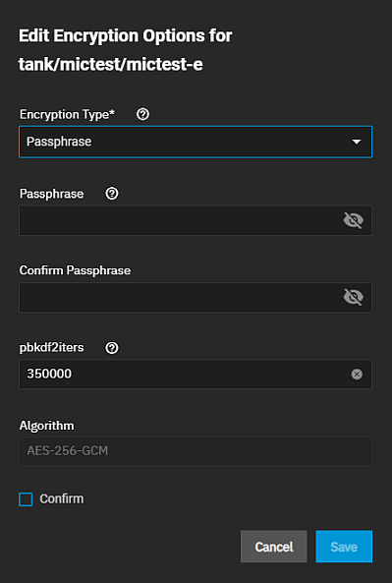392x583 pixels.
Task: Click the pbkdf2iters label
Action: [x=52, y=348]
